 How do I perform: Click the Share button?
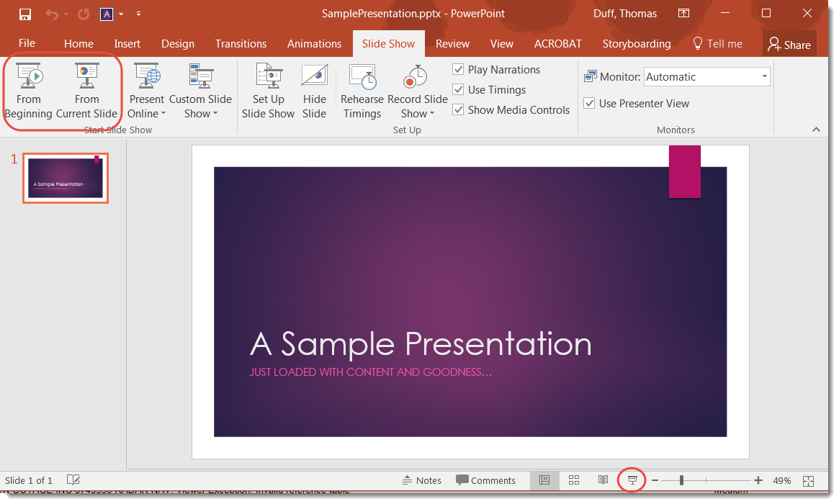point(789,45)
